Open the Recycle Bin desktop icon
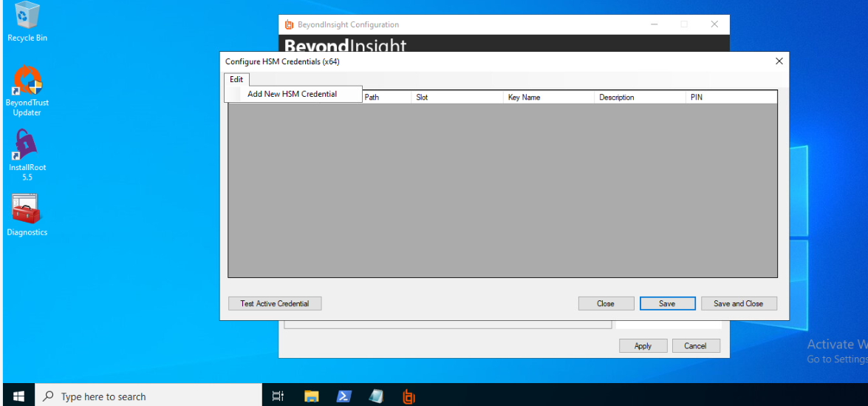This screenshot has height=406, width=868. (x=27, y=22)
